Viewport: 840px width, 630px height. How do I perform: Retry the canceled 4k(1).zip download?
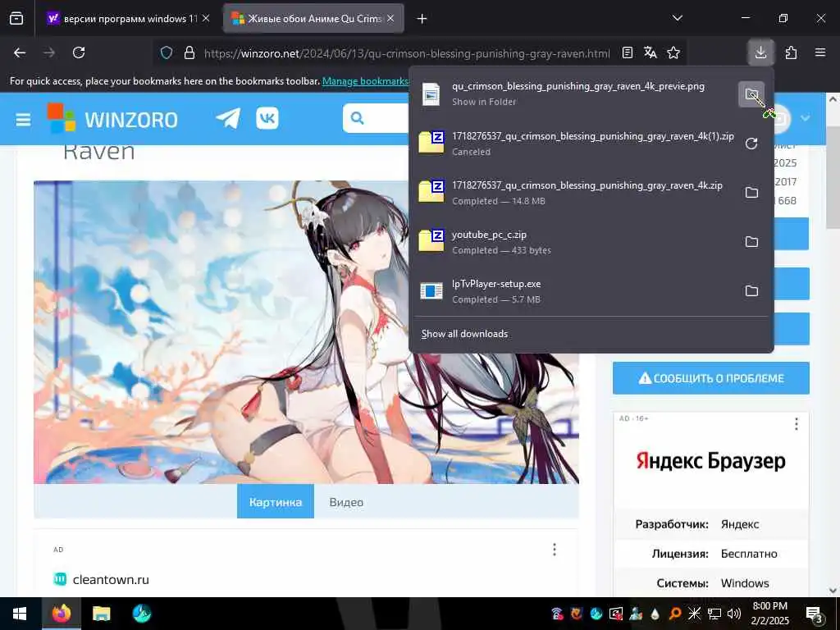pyautogui.click(x=751, y=144)
